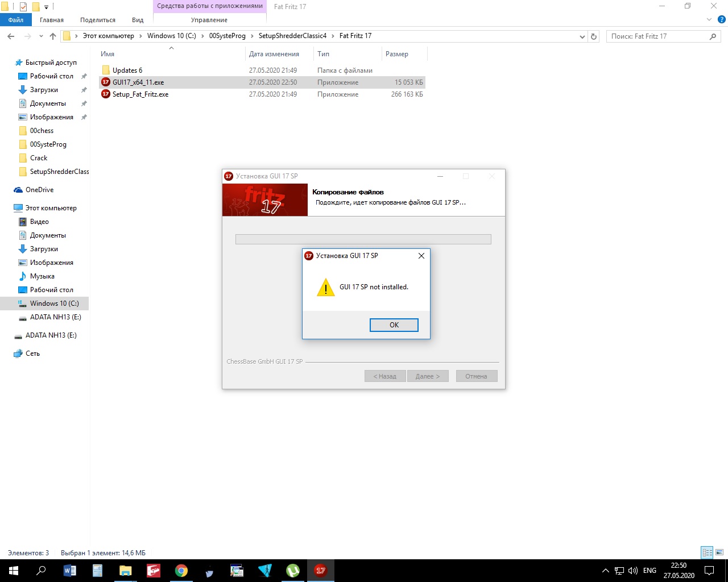Go back using the Explorer back arrow

click(x=11, y=36)
